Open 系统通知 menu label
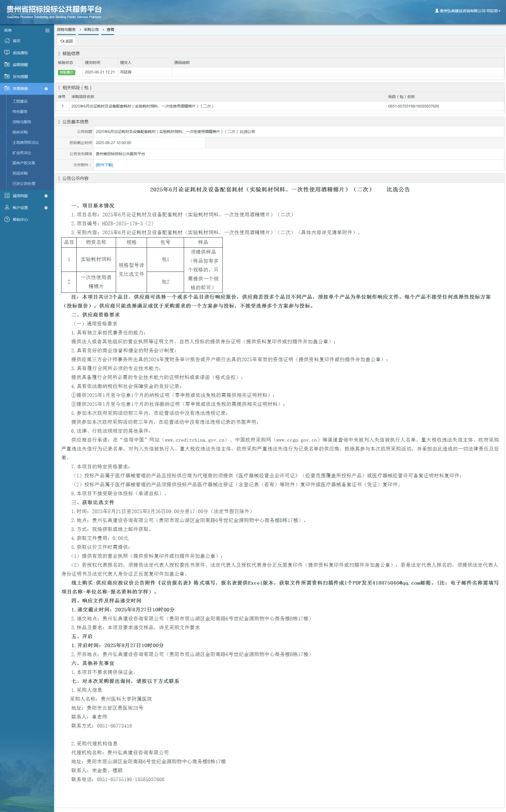Image resolution: width=506 pixels, height=812 pixels. [x=20, y=53]
